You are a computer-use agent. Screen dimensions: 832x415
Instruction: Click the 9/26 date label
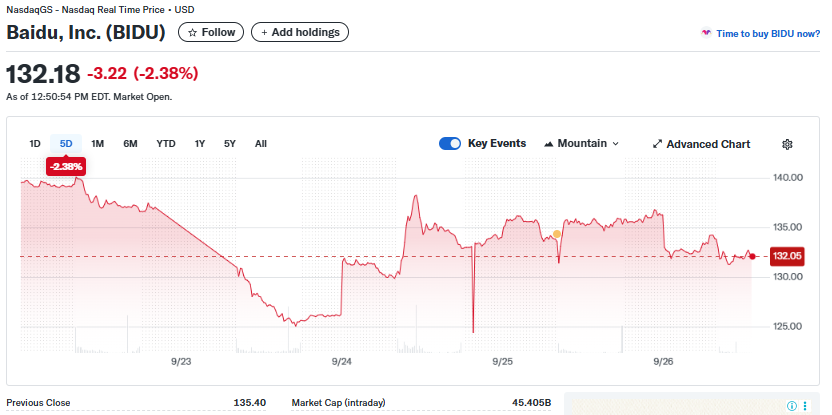click(x=663, y=362)
